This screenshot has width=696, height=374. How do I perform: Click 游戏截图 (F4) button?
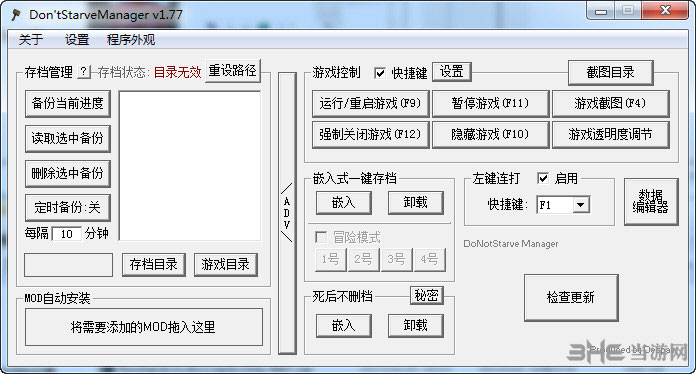pos(610,104)
